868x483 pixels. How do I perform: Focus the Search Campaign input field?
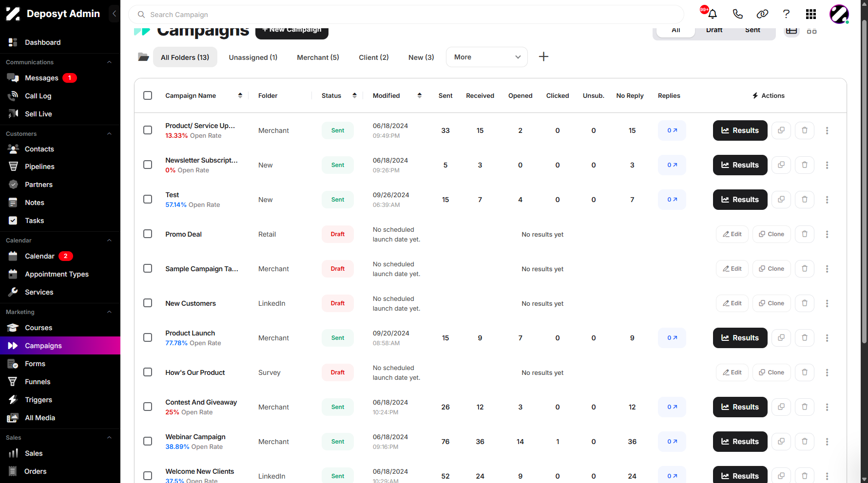[x=406, y=15]
